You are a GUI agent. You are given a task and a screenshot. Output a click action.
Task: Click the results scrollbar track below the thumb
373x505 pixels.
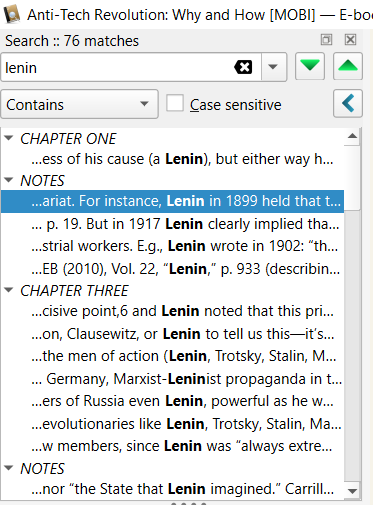pos(352,347)
